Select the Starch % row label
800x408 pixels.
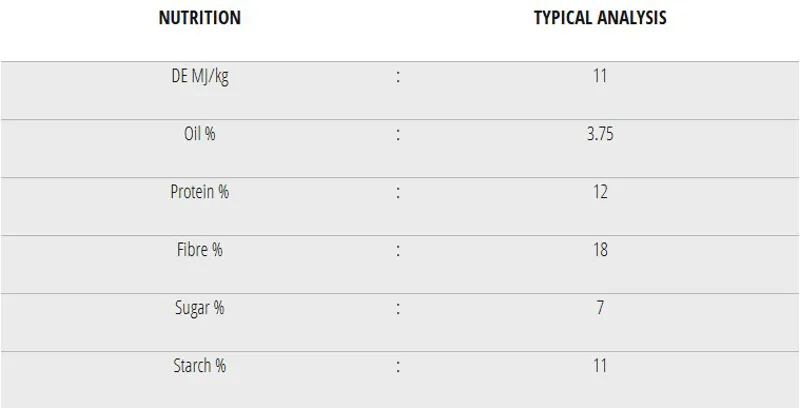click(x=199, y=366)
